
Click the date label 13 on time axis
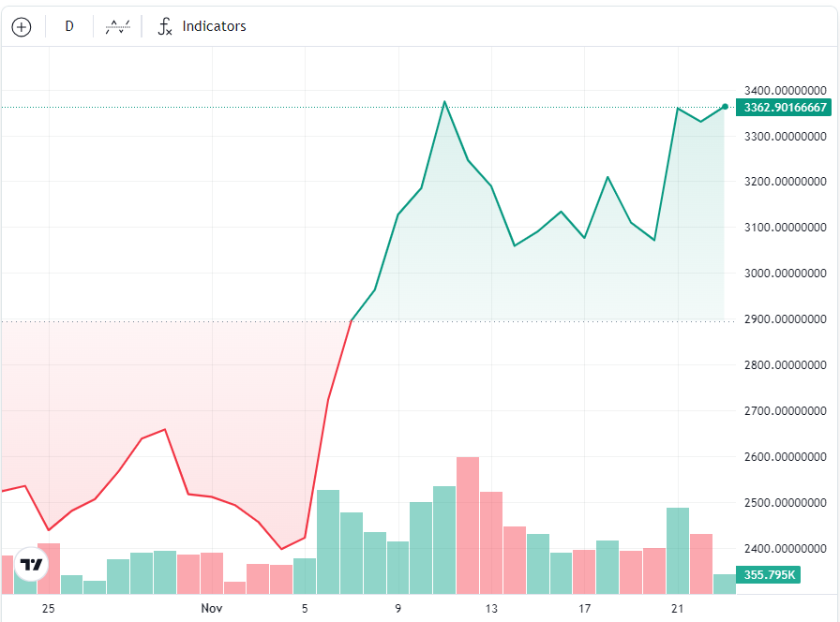(491, 608)
